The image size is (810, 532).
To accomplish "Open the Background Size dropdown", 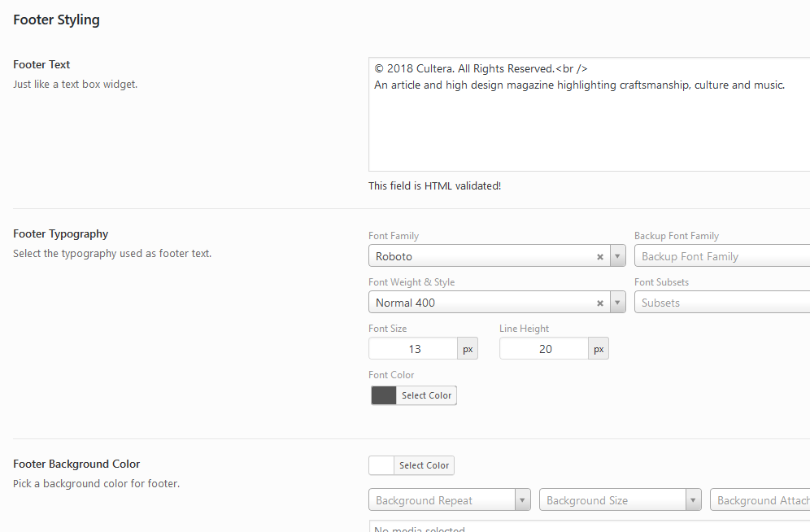I will pyautogui.click(x=693, y=500).
